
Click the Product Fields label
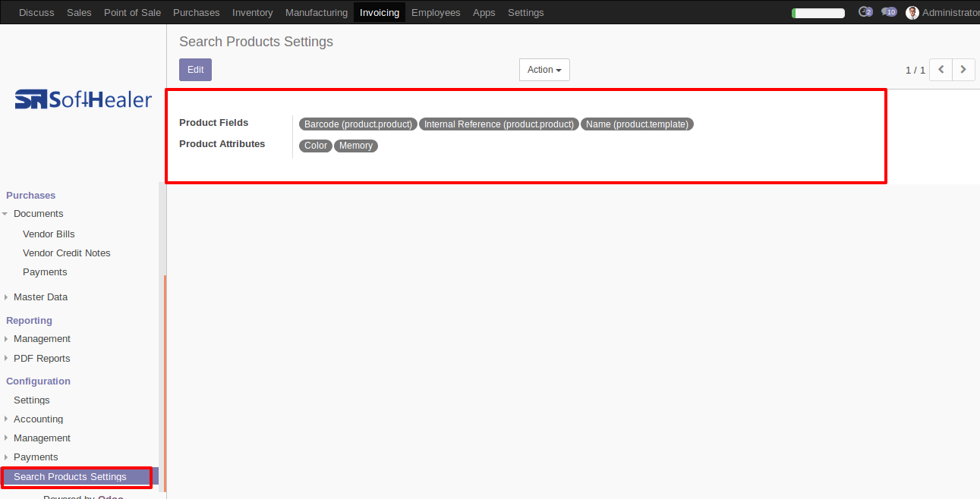coord(214,123)
